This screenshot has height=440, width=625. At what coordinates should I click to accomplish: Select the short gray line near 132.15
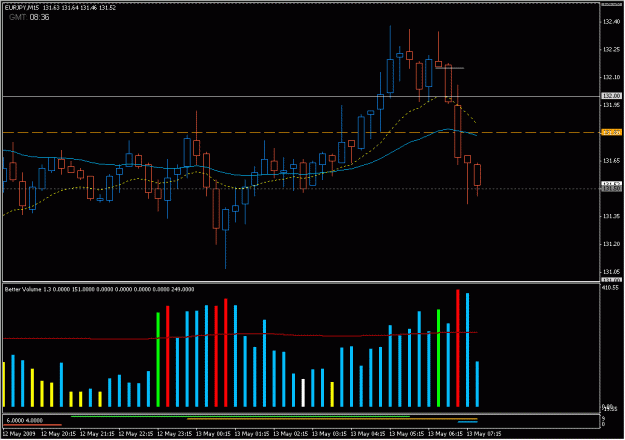pyautogui.click(x=450, y=68)
